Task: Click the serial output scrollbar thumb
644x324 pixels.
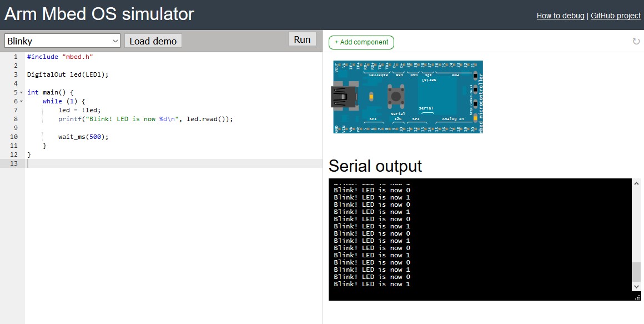Action: [x=636, y=272]
